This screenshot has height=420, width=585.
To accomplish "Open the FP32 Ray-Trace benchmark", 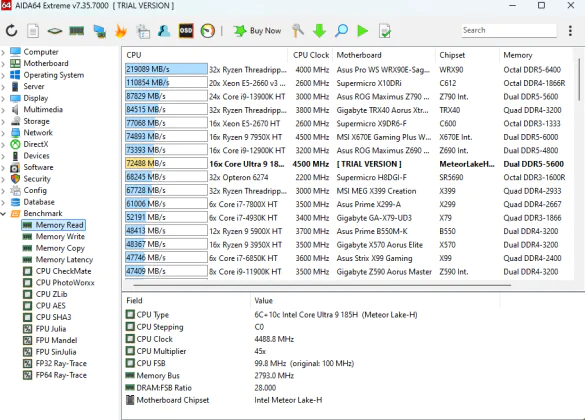I will click(61, 364).
